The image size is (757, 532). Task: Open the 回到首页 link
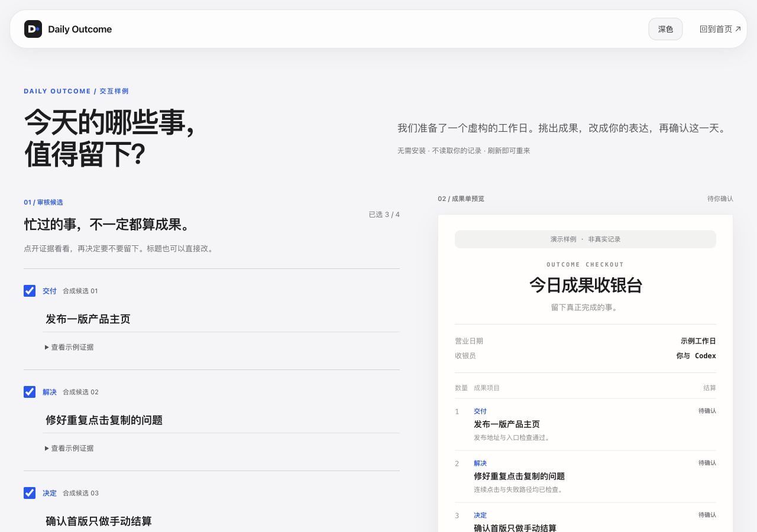[x=720, y=29]
